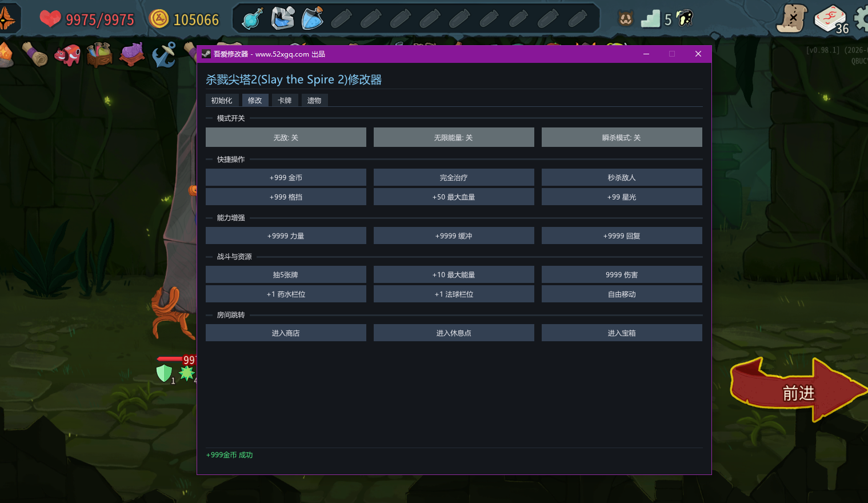Switch to the 卡牌 tab
Viewport: 868px width, 503px height.
click(285, 100)
